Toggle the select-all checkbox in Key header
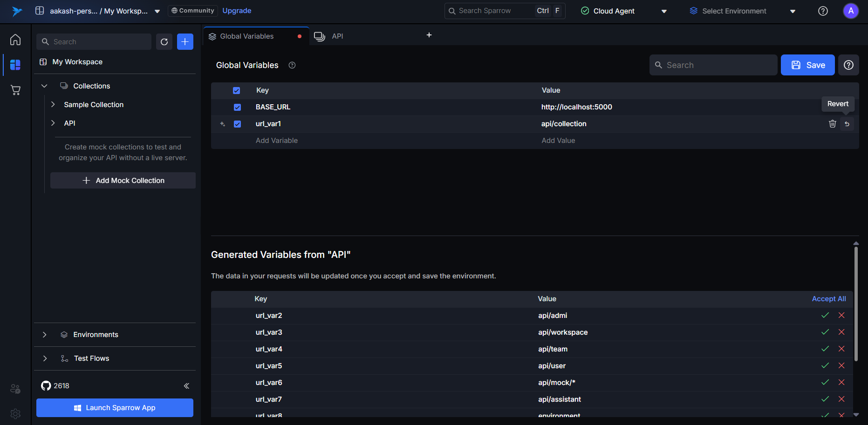868x425 pixels. [x=237, y=90]
